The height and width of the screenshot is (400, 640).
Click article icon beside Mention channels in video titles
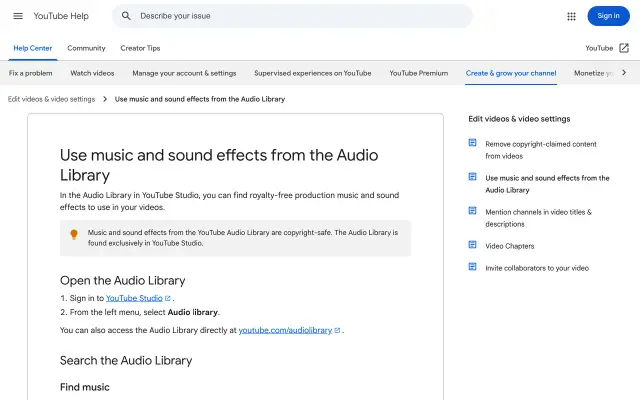point(472,211)
